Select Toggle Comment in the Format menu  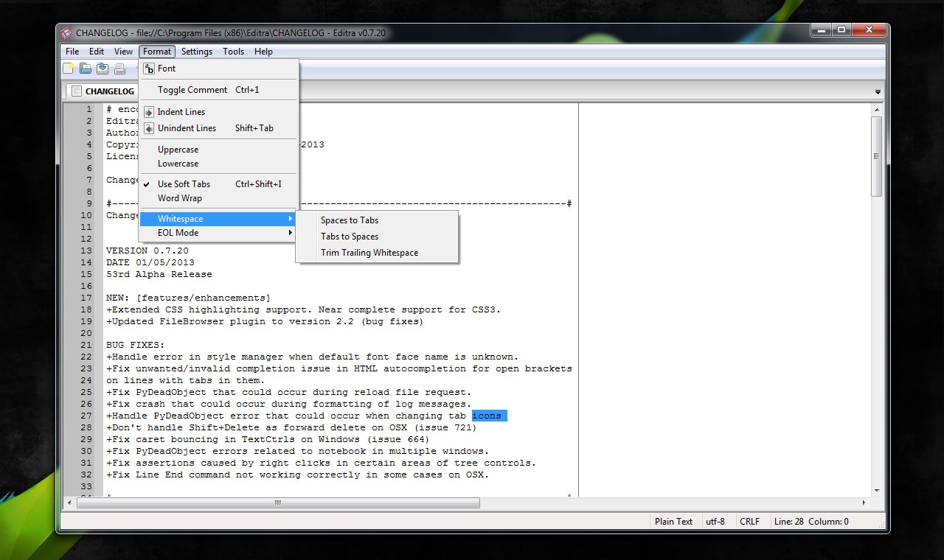point(219,90)
